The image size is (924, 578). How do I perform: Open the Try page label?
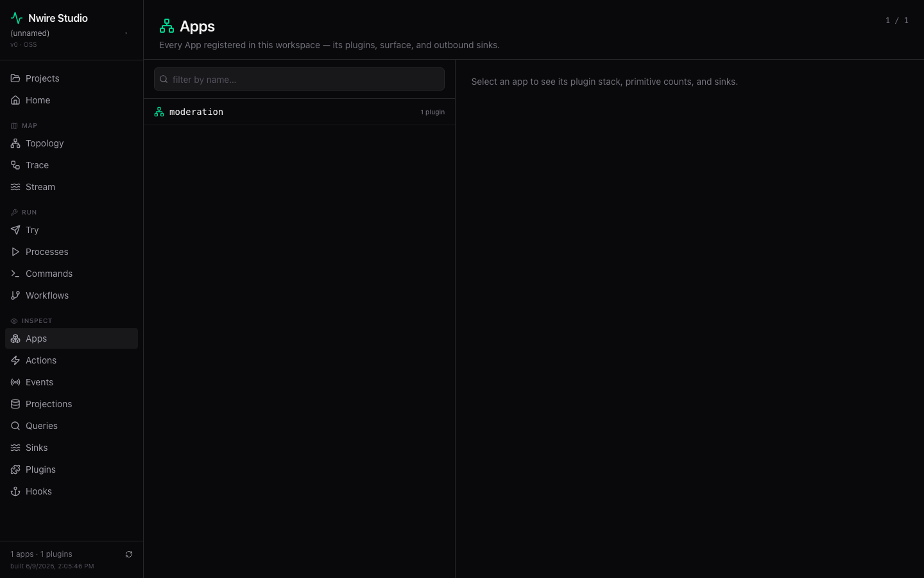point(32,230)
